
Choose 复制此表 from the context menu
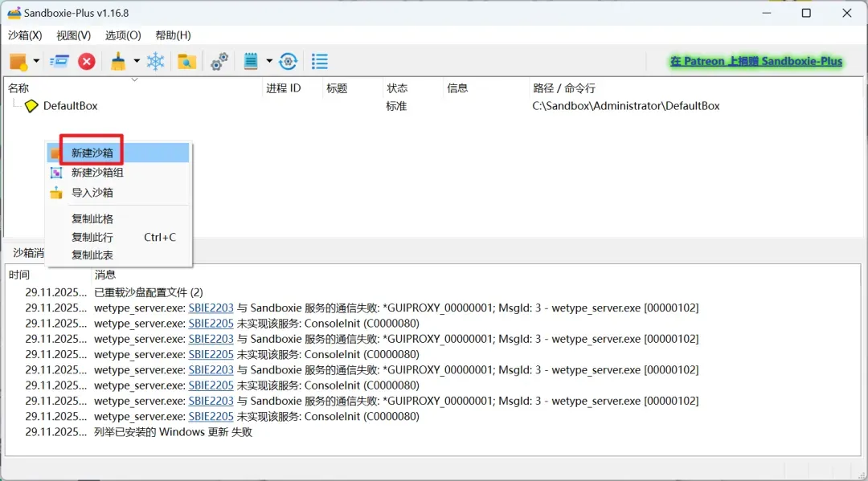[118, 255]
